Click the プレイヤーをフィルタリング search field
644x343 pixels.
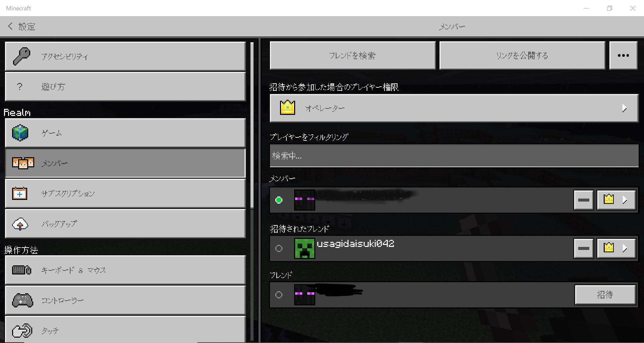(454, 156)
